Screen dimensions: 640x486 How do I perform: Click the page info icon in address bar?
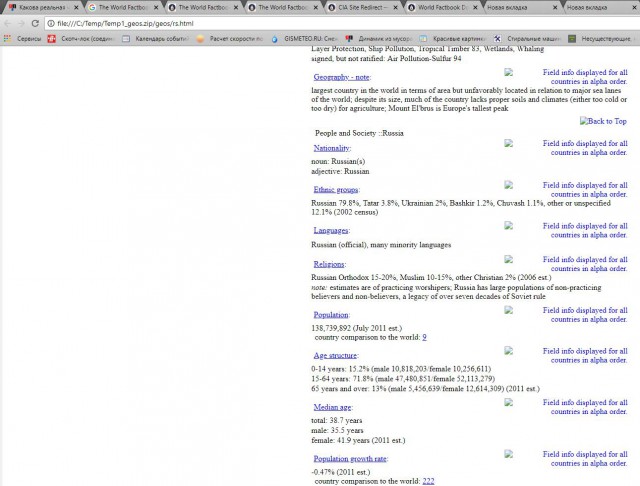click(x=51, y=23)
